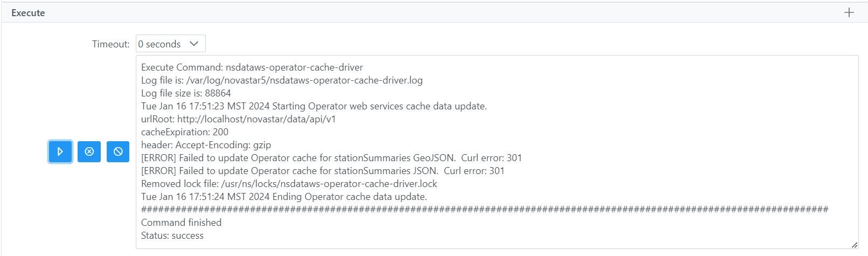This screenshot has width=868, height=256.
Task: Click the cacheExpiration: 200 line
Action: pos(184,132)
